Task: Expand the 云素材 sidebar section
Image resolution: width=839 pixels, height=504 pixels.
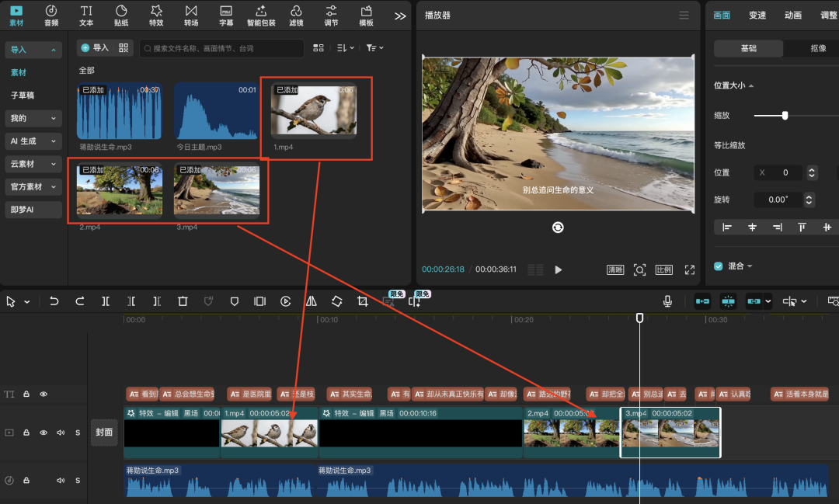Action: point(33,164)
